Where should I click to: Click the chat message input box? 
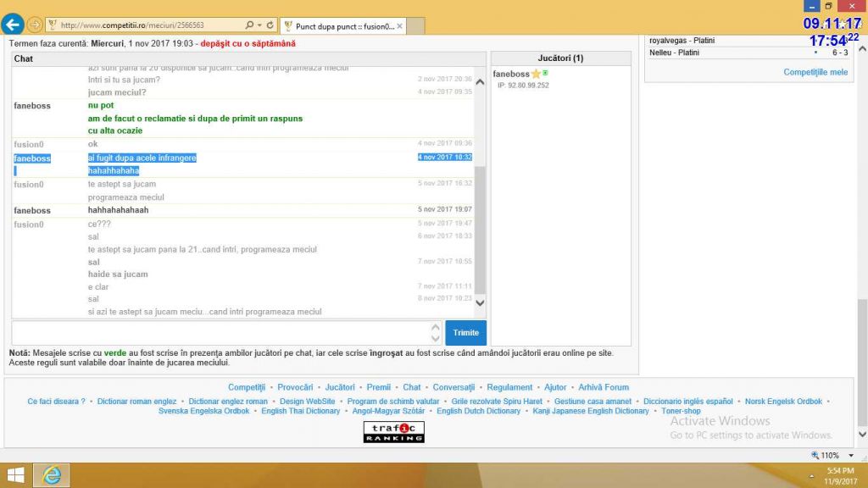[222, 333]
